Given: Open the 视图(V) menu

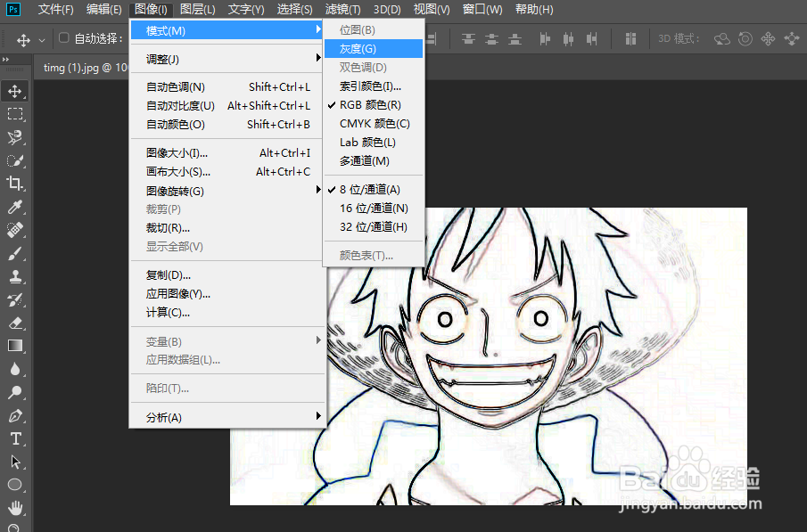Looking at the screenshot, I should tap(432, 9).
